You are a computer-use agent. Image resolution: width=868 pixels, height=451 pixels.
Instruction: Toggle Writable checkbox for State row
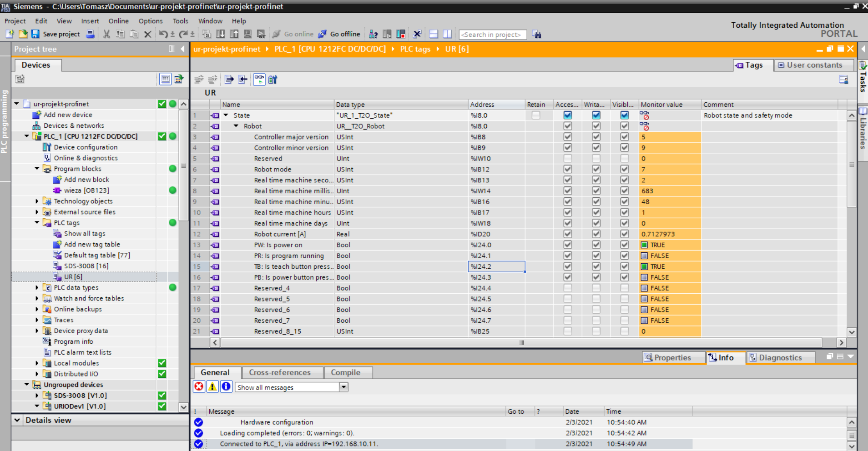click(x=596, y=115)
